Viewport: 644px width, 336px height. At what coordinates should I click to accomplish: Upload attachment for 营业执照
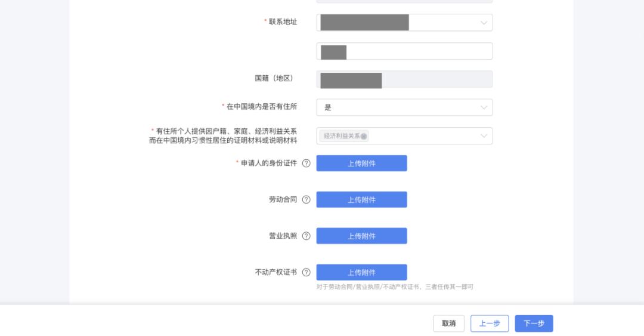(x=361, y=236)
